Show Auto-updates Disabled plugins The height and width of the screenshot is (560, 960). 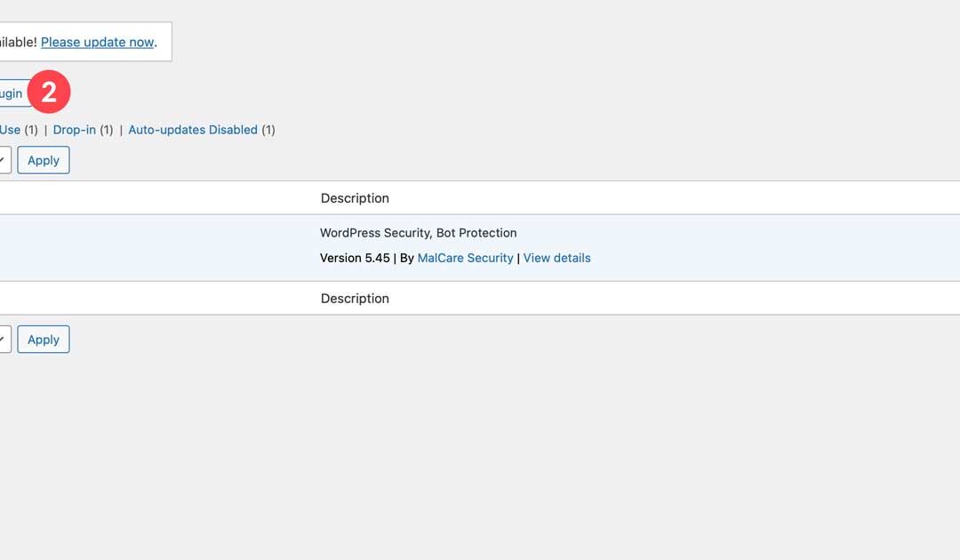pos(193,130)
